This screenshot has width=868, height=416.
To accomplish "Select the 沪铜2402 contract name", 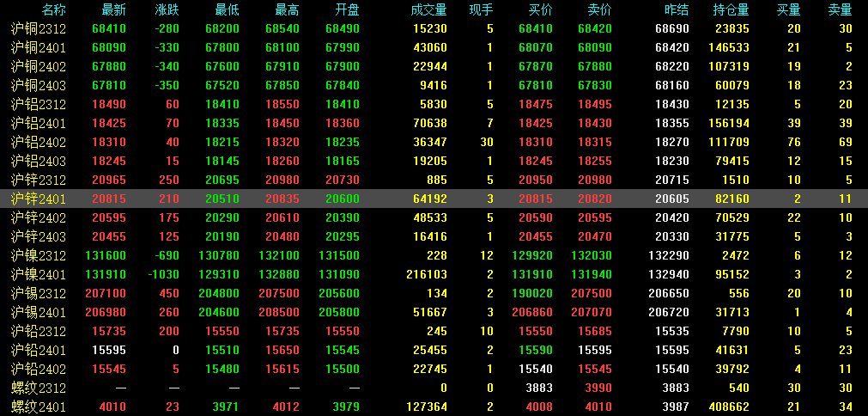I will 39,67.
